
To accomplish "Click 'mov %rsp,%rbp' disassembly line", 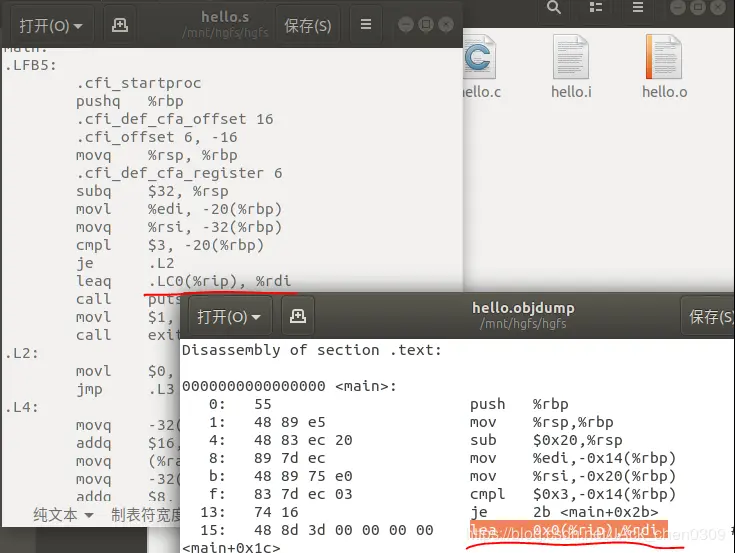I will coord(541,422).
